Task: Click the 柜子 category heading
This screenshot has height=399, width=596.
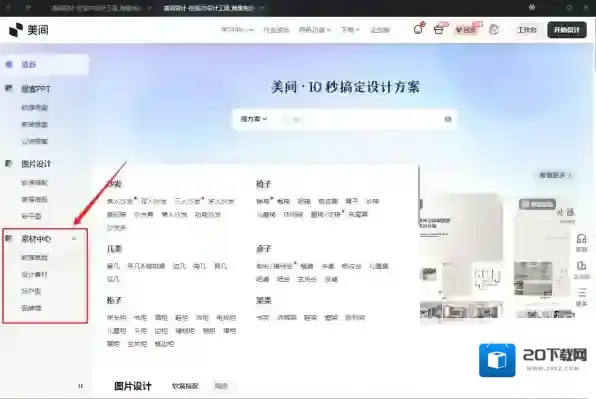Action: [x=114, y=301]
